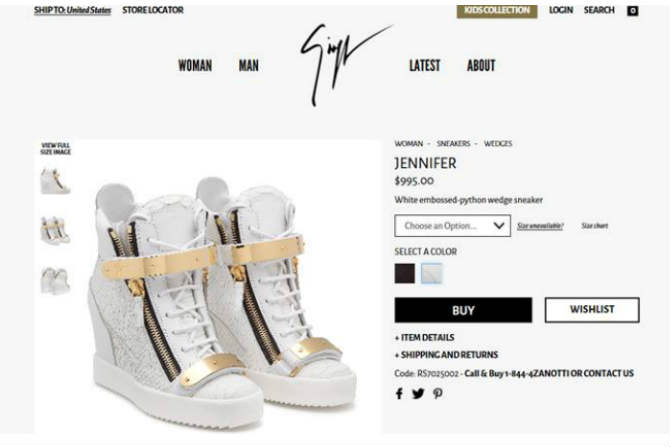Open the Woman menu

195,65
